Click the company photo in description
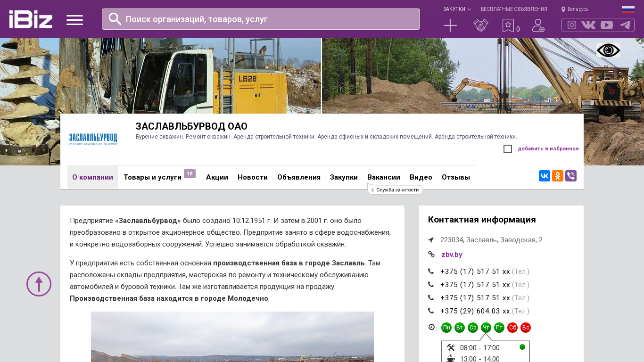Screen dimensions: 644x362 click(x=232, y=337)
